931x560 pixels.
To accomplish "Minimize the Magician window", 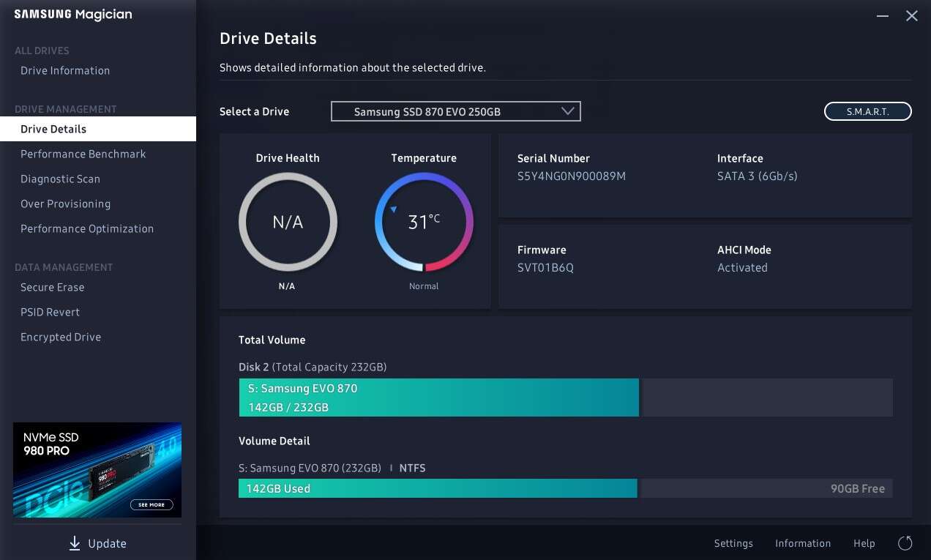I will point(882,16).
